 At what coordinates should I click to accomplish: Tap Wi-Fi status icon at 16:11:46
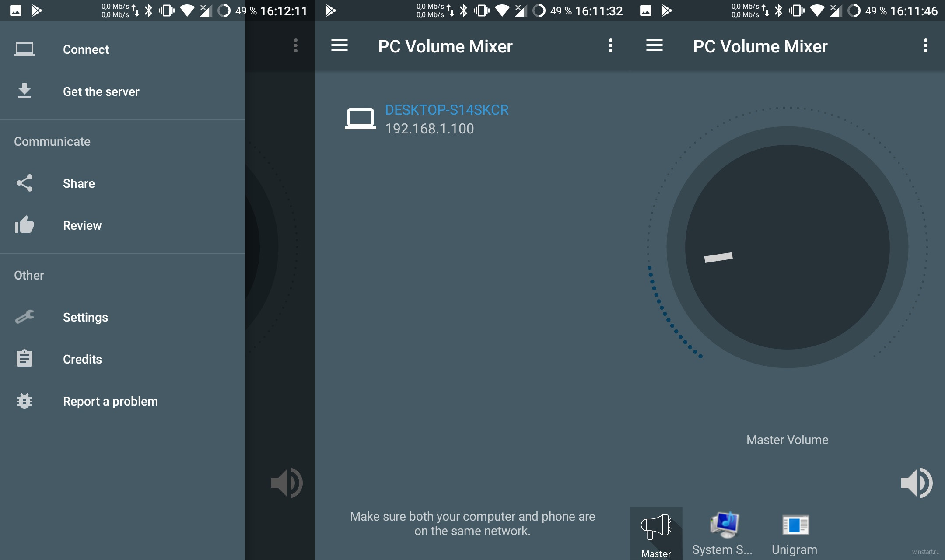coord(817,10)
